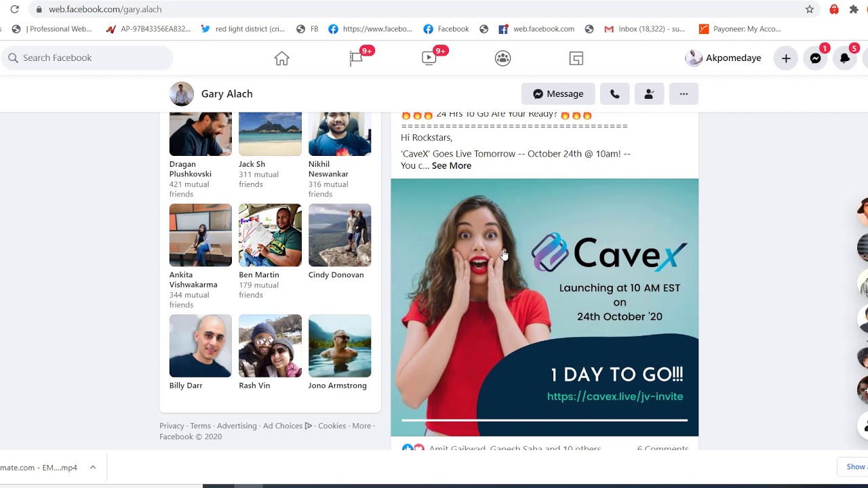Call Gary Alach with the phone icon
The height and width of the screenshot is (488, 868).
(x=615, y=94)
